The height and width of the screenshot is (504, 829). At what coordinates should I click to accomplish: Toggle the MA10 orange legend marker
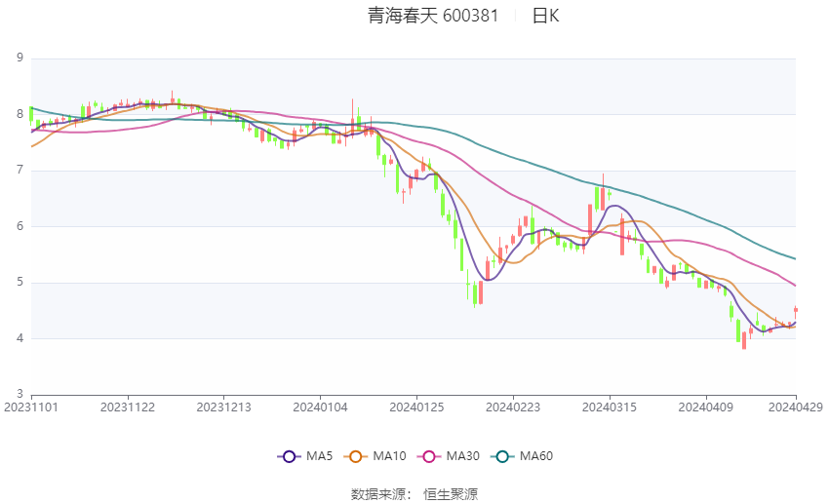pyautogui.click(x=356, y=456)
